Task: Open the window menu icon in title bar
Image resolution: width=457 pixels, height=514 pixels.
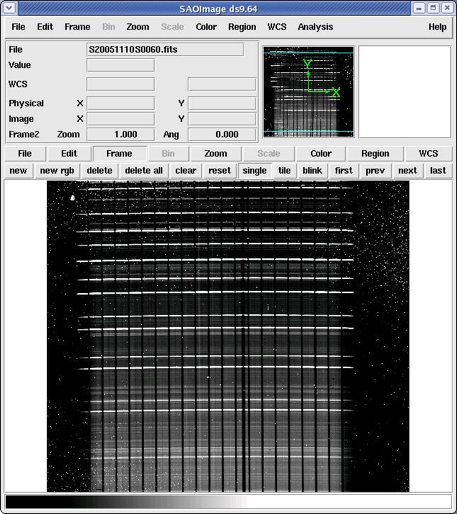Action: [x=9, y=8]
